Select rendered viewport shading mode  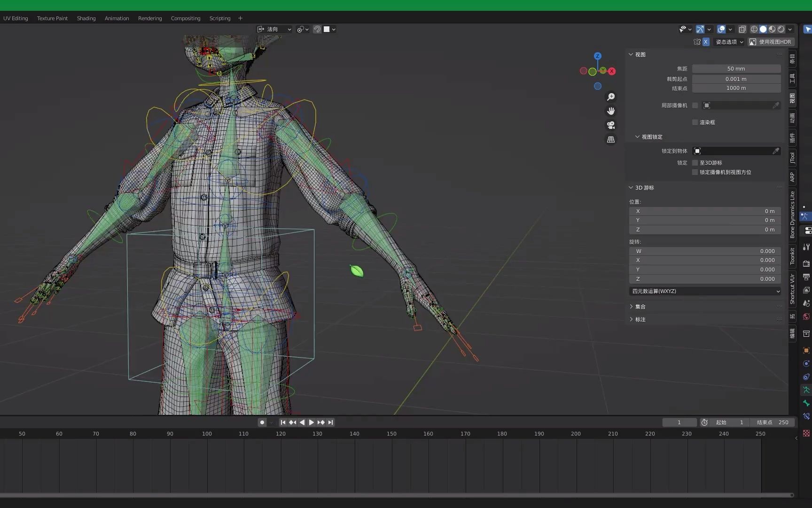[781, 29]
